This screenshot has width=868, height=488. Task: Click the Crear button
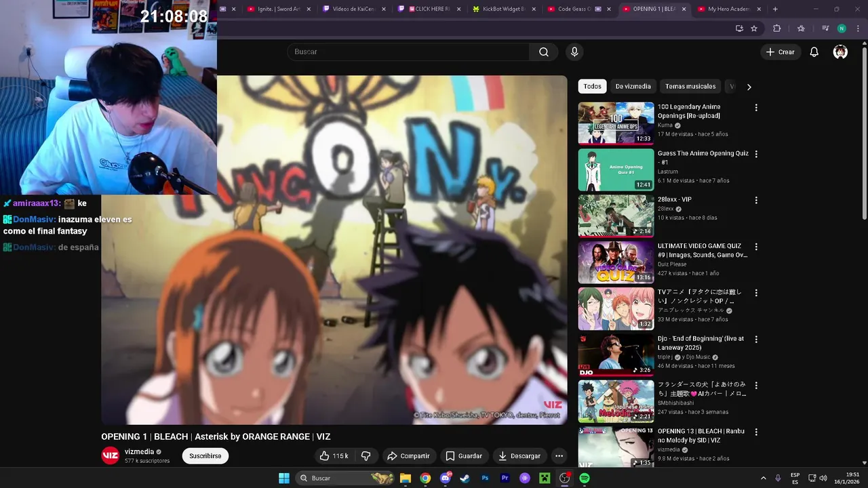(780, 52)
